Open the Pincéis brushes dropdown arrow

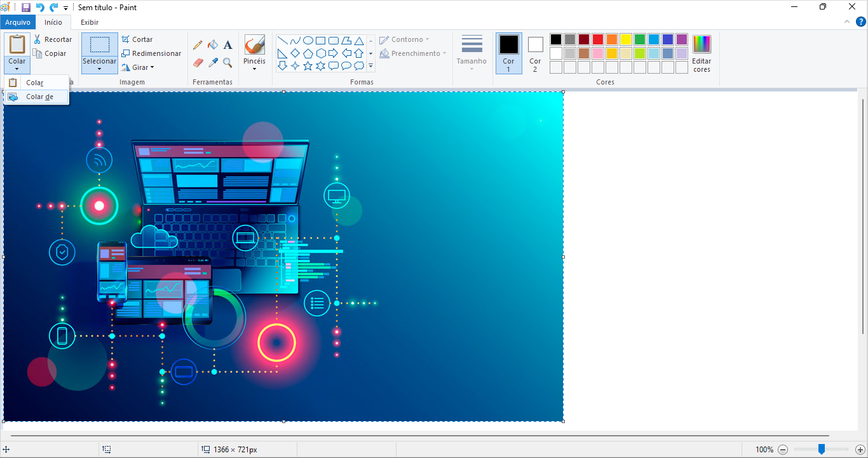254,69
